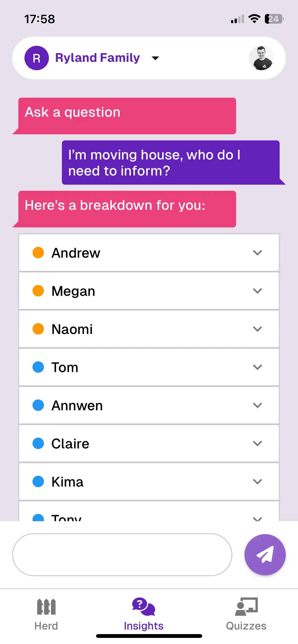Tap the Ryland Family name
Image resolution: width=298 pixels, height=644 pixels.
[98, 58]
